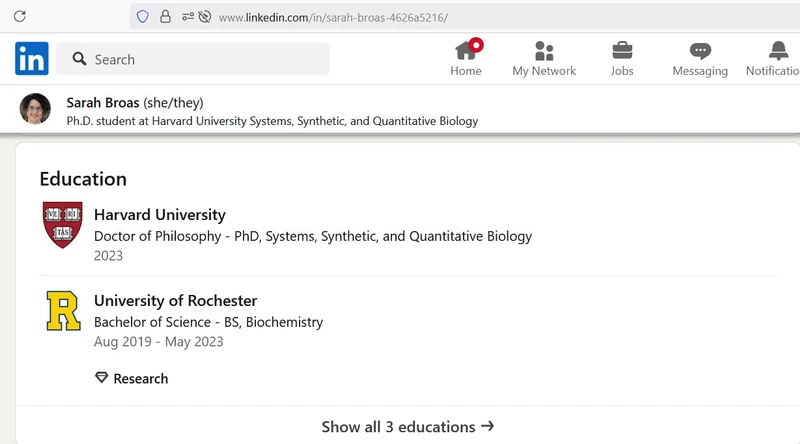Click the LinkedIn logo

tap(32, 59)
